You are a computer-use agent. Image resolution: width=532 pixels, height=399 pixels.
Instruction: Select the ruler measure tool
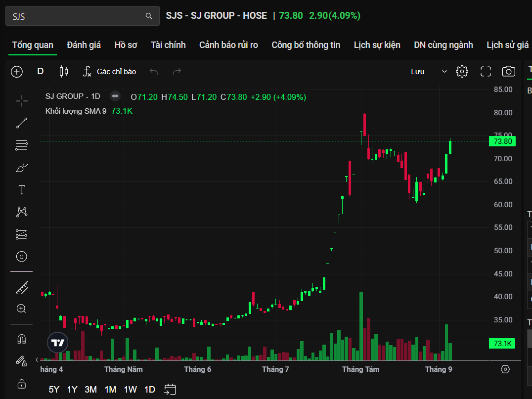point(22,288)
